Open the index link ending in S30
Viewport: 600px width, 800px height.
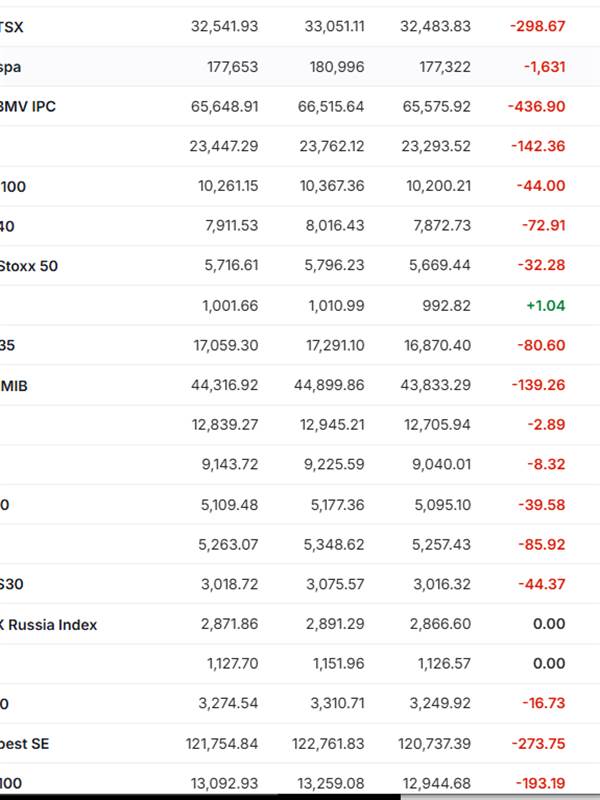pos(12,584)
